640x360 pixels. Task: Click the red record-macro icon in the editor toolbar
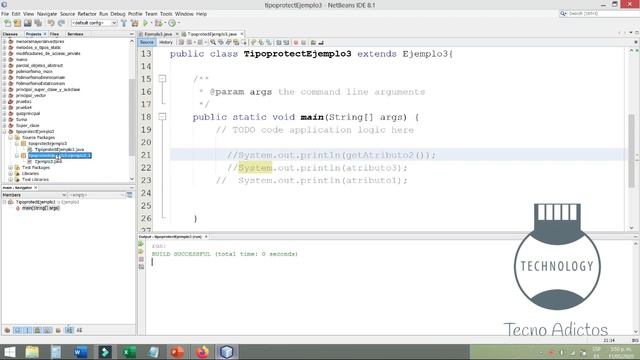[296, 42]
